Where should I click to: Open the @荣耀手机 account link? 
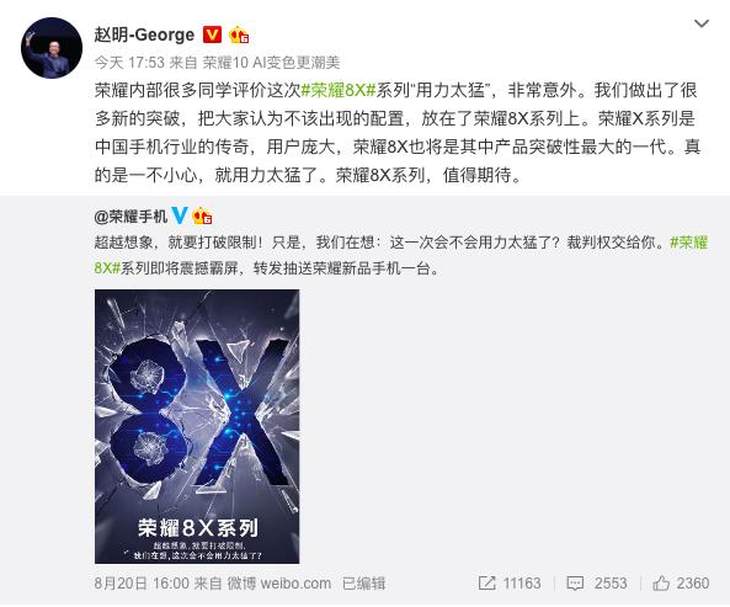pos(131,216)
